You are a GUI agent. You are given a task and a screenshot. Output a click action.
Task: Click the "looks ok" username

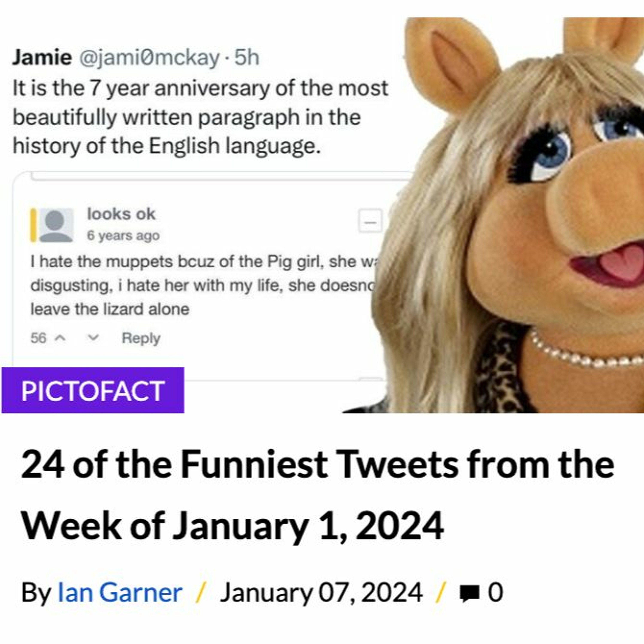tap(121, 214)
